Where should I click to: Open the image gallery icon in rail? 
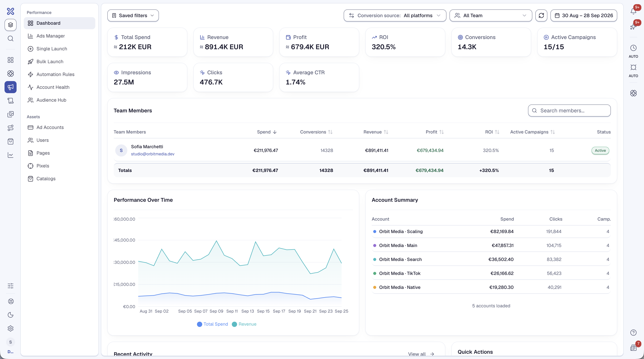(11, 114)
